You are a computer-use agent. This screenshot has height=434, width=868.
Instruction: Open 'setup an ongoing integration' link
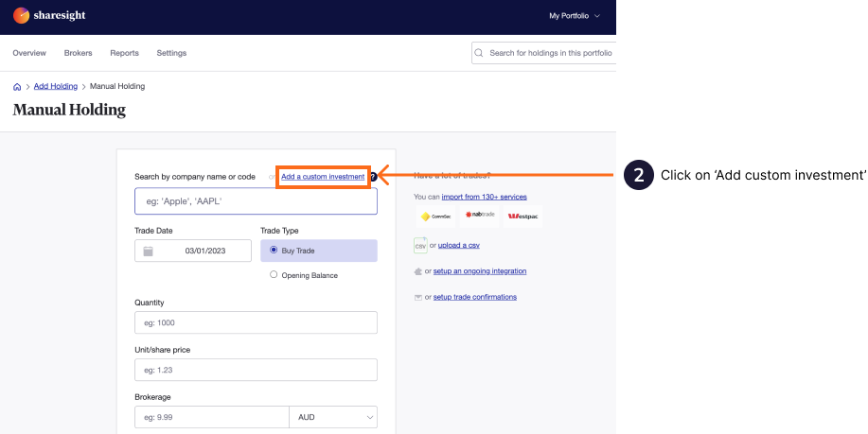pos(480,271)
